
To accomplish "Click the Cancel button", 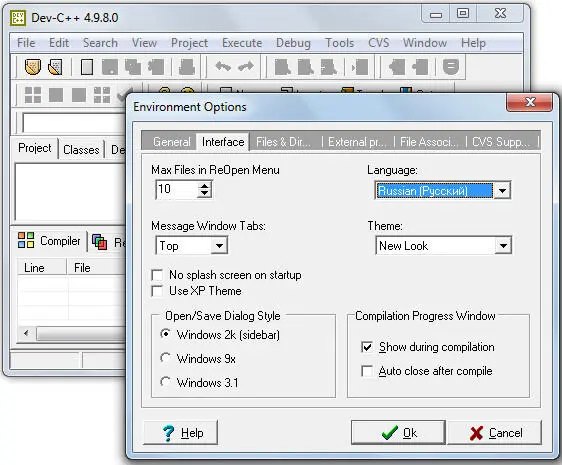I will [495, 433].
